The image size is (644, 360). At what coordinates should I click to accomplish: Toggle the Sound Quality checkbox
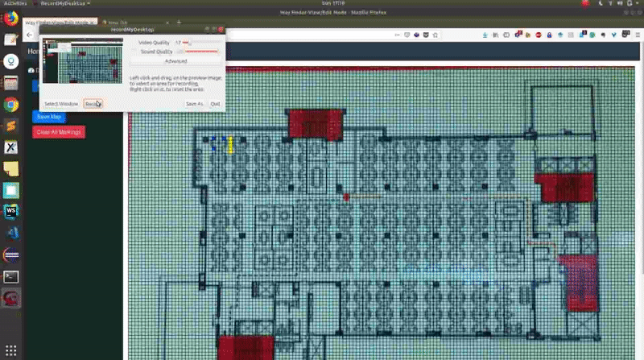(x=135, y=51)
